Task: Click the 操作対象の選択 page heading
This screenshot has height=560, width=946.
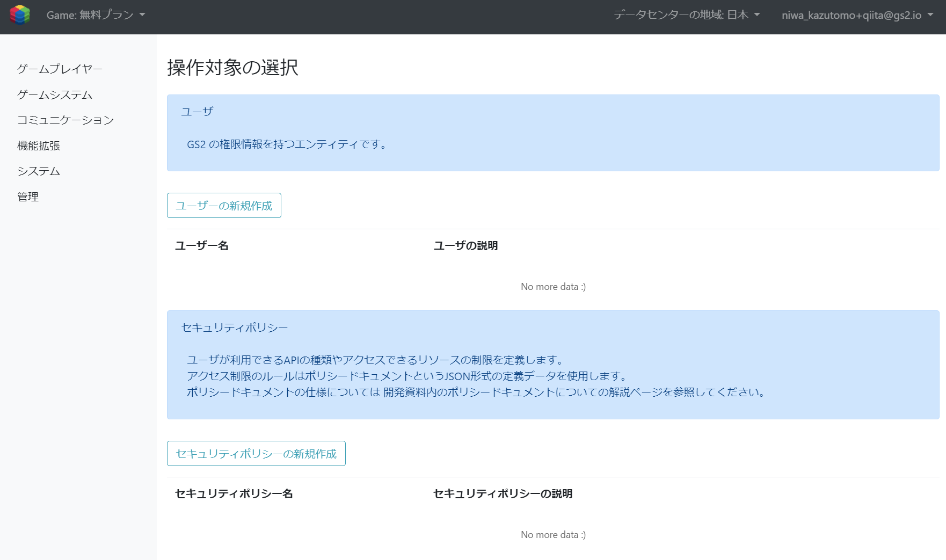Action: [232, 67]
